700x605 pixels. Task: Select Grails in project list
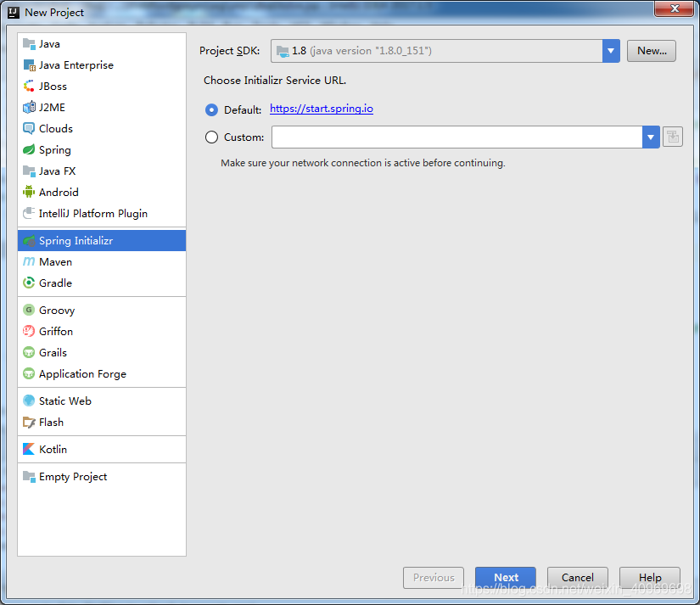coord(102,352)
